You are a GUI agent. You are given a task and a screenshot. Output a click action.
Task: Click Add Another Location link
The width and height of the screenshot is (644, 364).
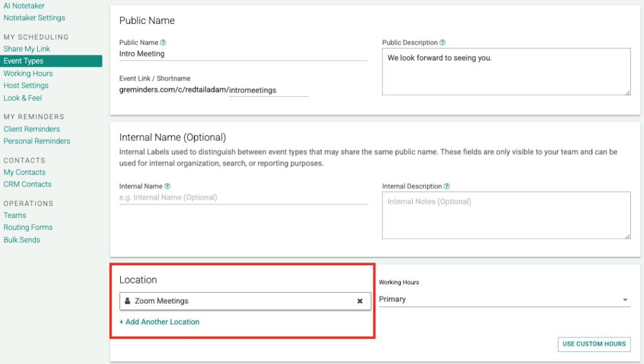coord(159,322)
